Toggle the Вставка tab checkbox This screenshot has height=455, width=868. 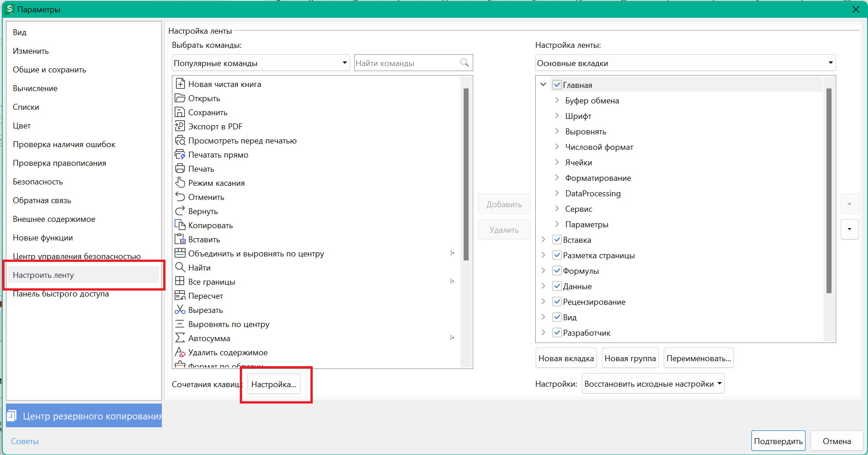557,240
